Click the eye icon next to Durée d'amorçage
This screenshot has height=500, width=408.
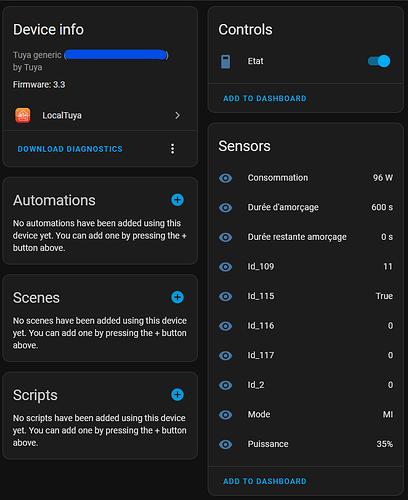tap(226, 208)
